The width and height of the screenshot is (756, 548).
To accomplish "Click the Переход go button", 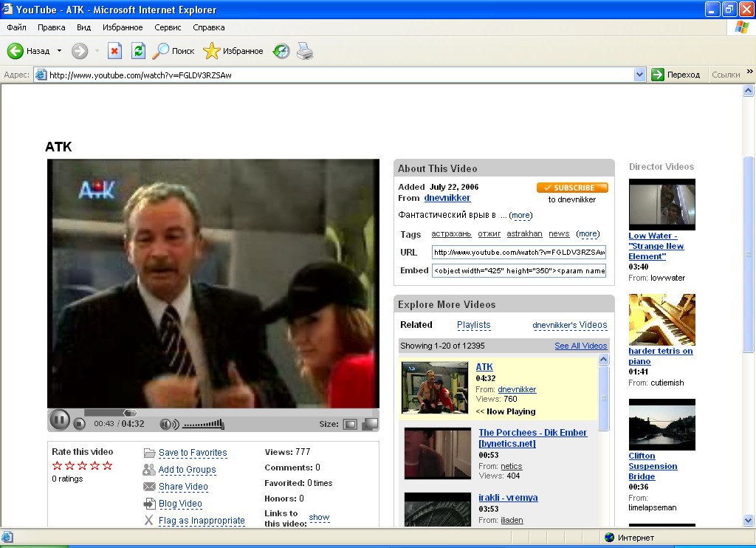I will coord(676,75).
